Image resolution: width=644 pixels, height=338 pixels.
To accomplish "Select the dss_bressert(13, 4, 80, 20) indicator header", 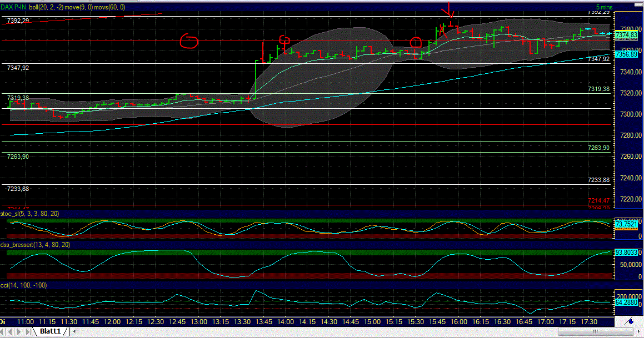I will (x=34, y=243).
